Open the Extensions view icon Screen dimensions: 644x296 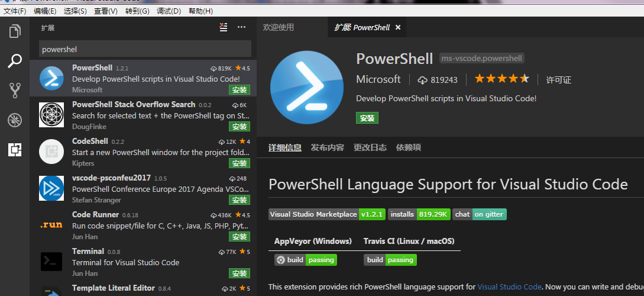[15, 150]
